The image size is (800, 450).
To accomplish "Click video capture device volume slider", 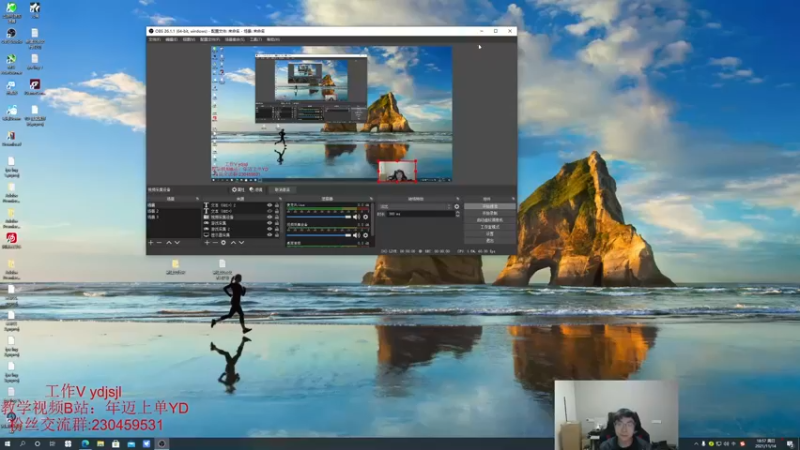I will 319,235.
